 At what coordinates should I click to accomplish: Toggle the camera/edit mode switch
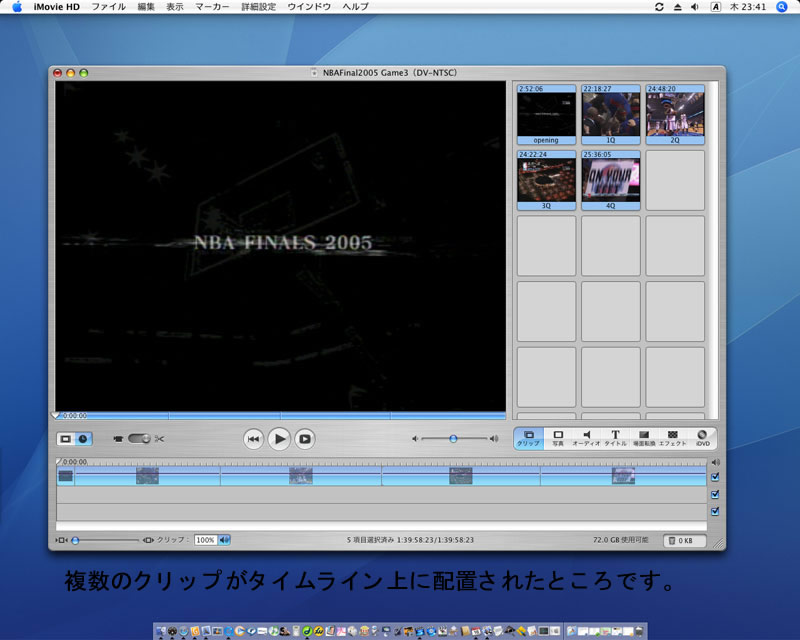pos(138,438)
